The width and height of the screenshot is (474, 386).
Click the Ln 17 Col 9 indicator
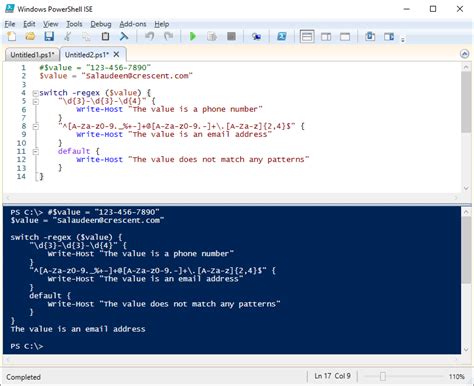(332, 376)
